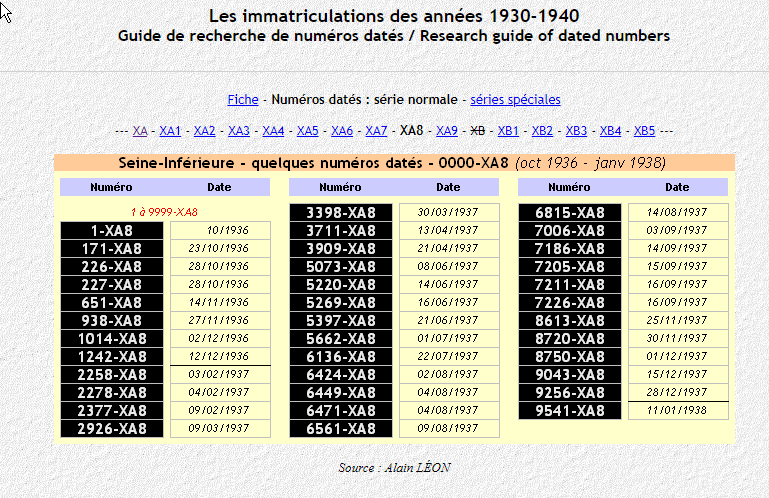Go to the XA7 series link

coord(376,131)
